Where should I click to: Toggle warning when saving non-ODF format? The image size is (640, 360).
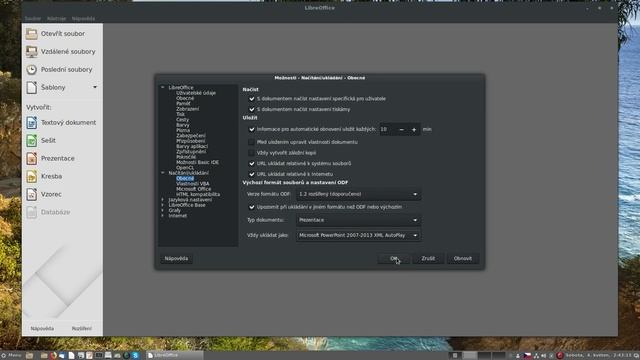[251, 207]
